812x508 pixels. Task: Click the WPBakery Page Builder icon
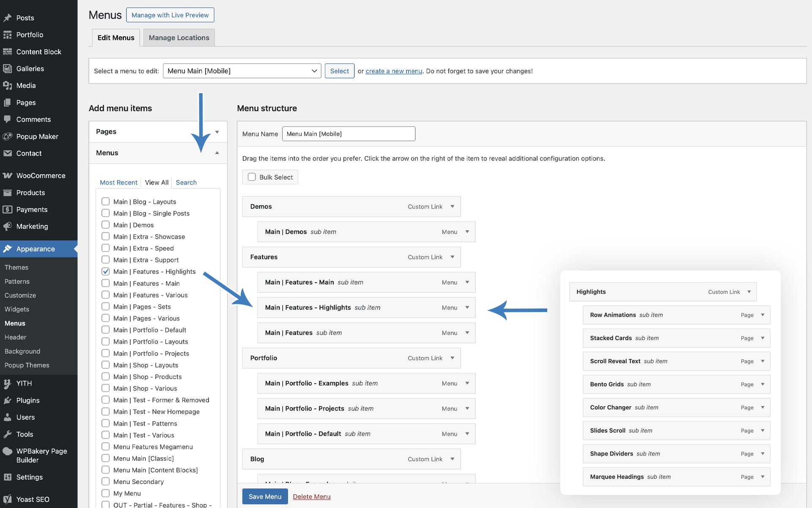point(7,451)
